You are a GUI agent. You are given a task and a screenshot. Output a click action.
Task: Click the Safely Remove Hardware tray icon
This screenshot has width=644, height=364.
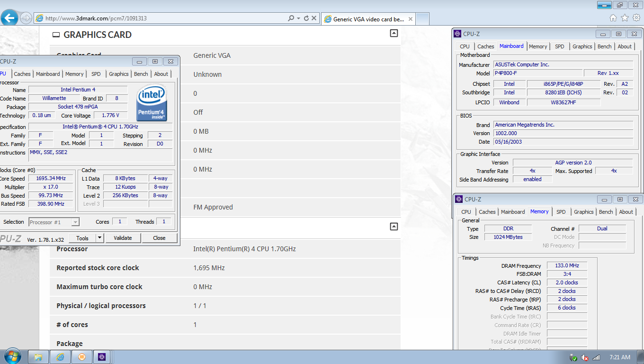573,357
